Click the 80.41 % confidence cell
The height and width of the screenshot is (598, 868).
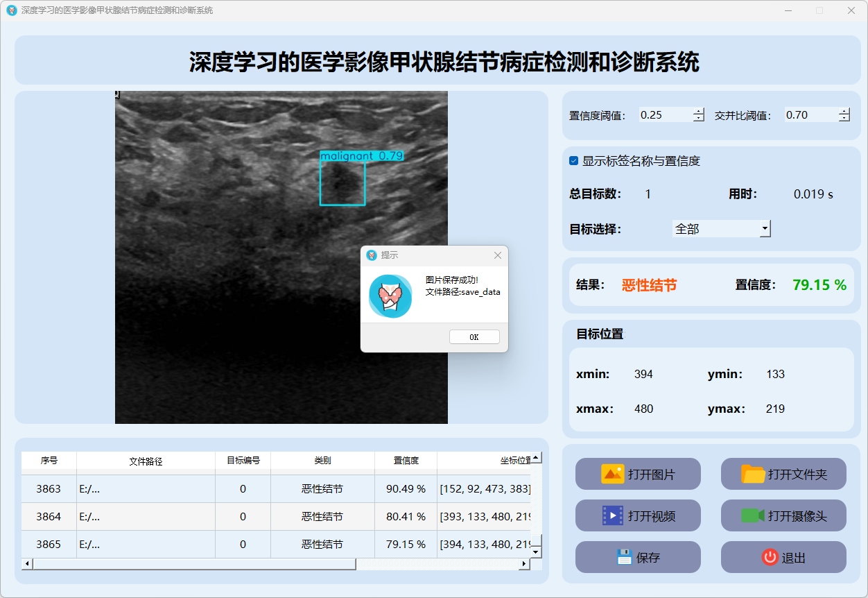point(406,517)
